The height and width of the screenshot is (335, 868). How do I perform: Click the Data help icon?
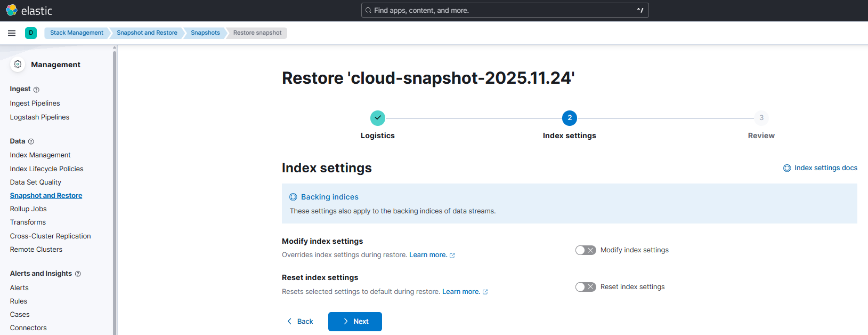click(31, 141)
